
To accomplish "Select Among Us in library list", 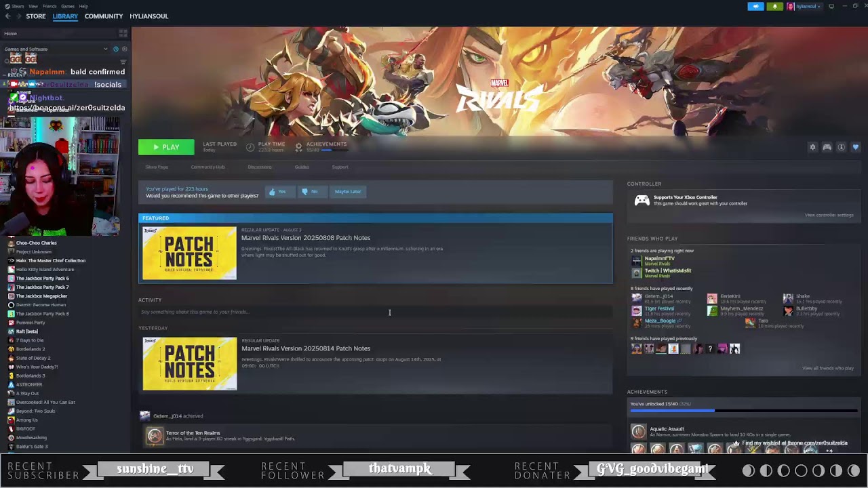I will click(27, 420).
